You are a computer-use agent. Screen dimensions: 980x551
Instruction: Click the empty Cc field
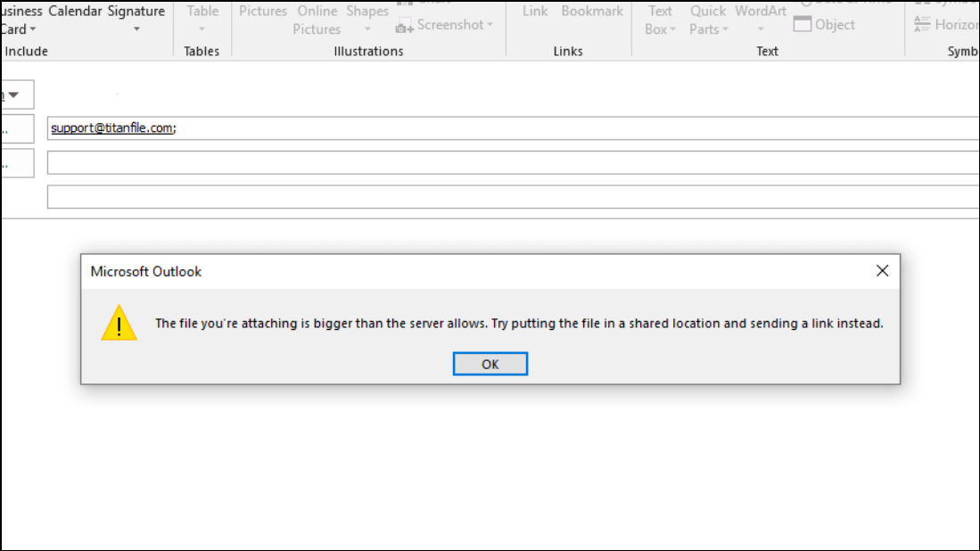513,162
